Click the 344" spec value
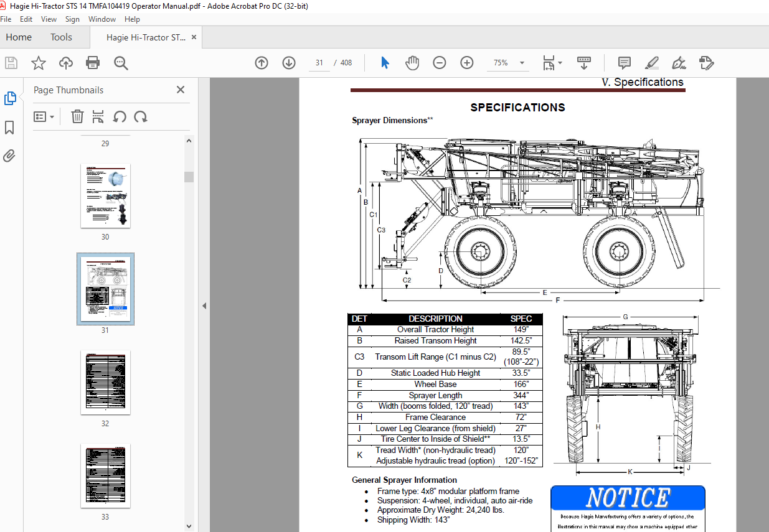This screenshot has width=769, height=532. 521,395
